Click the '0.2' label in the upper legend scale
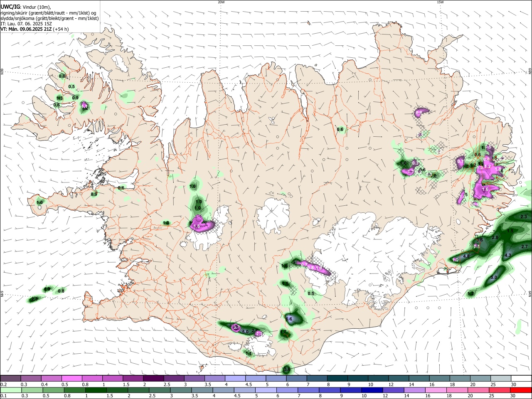 [3, 384]
